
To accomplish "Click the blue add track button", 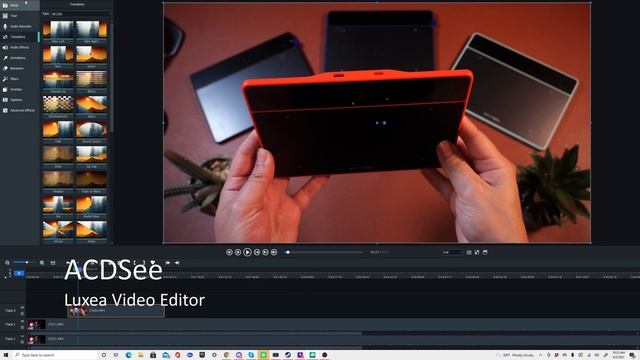I will [19, 273].
